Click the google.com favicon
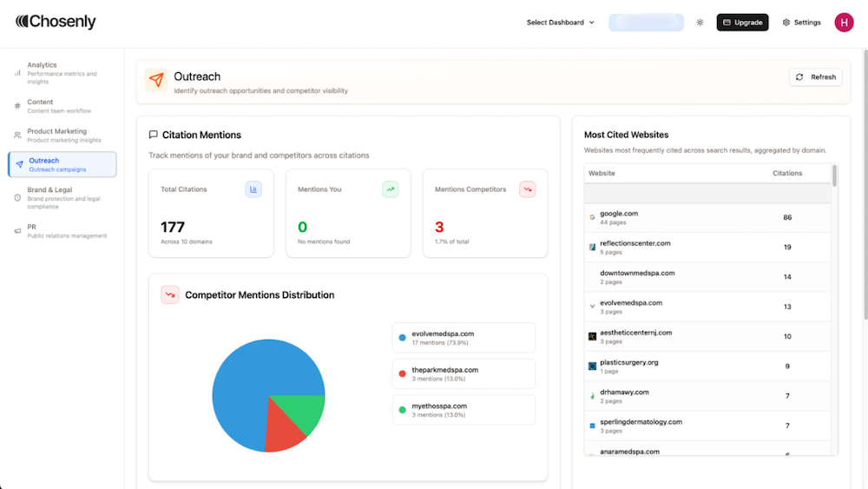868x489 pixels. (592, 217)
